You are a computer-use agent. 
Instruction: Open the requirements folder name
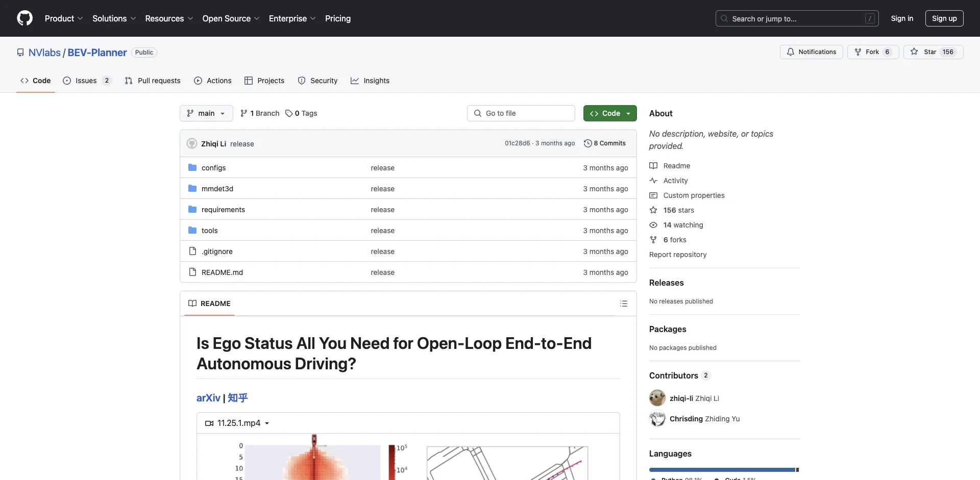pyautogui.click(x=223, y=210)
